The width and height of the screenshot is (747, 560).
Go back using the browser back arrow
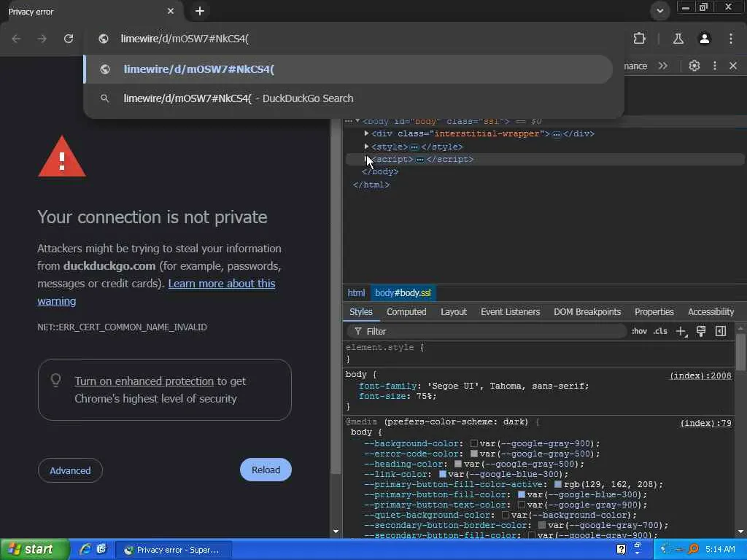click(16, 39)
